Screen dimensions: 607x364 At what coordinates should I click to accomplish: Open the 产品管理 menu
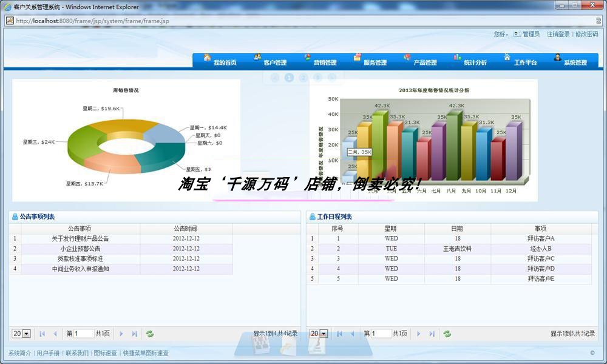click(x=421, y=61)
